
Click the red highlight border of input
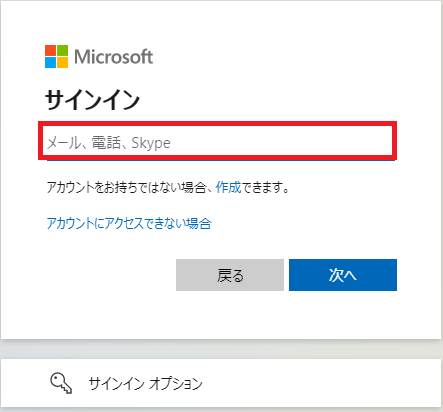click(x=217, y=124)
